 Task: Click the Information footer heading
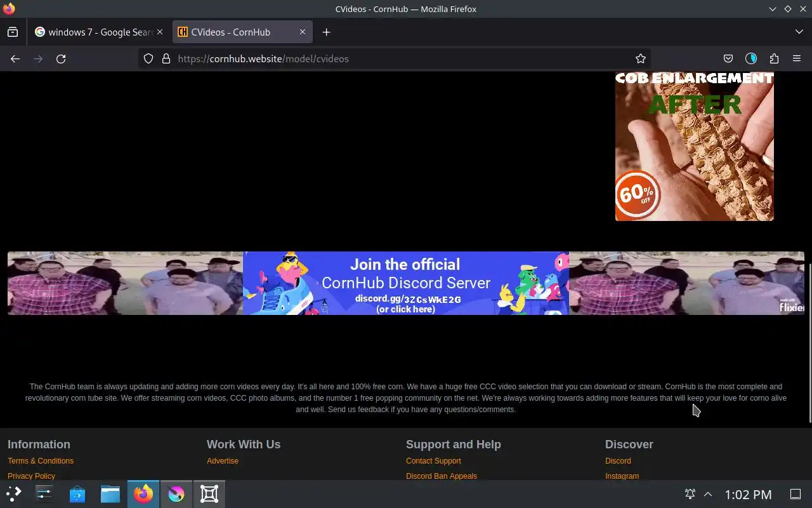click(x=39, y=444)
